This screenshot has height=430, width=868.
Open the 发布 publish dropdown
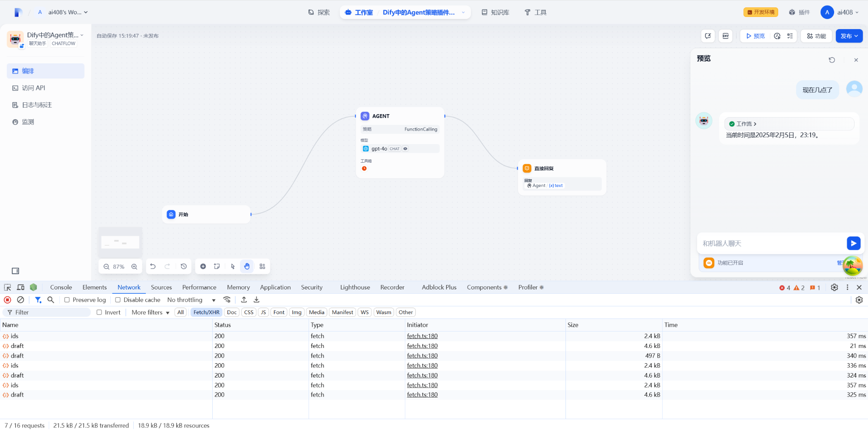[849, 36]
